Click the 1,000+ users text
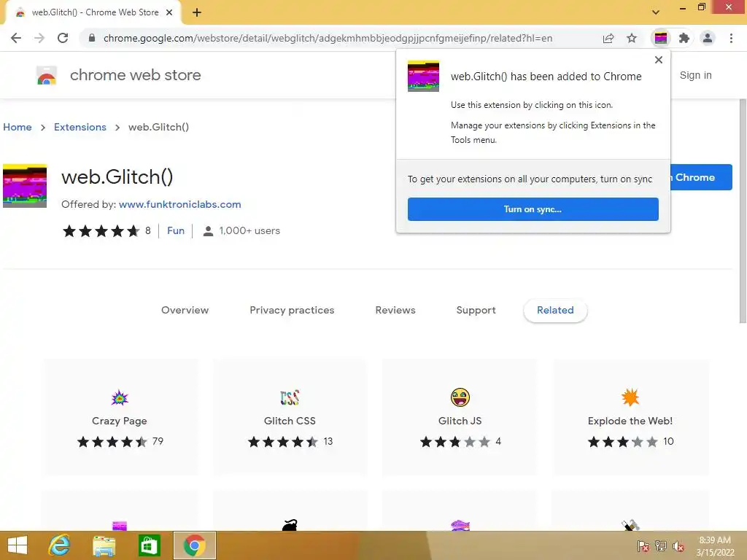 249,230
